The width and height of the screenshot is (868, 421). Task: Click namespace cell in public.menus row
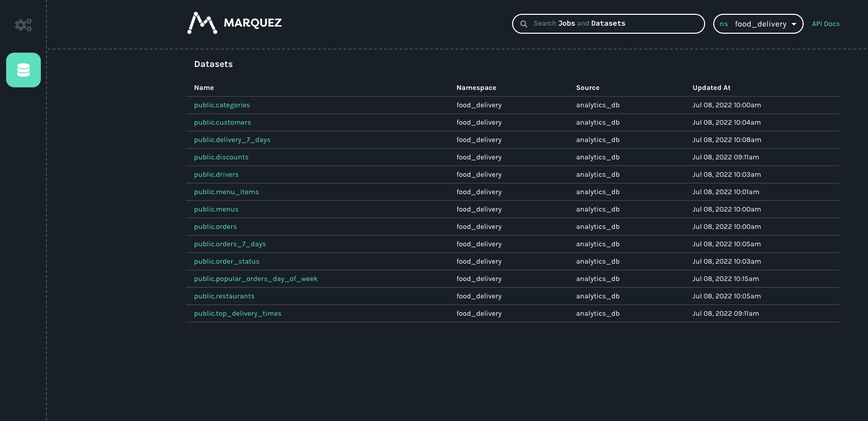[479, 209]
